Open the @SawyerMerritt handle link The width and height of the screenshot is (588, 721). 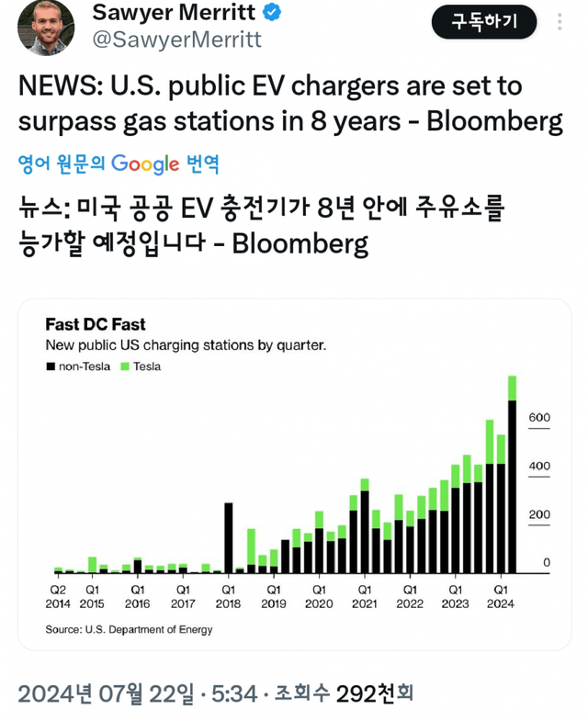tap(176, 39)
